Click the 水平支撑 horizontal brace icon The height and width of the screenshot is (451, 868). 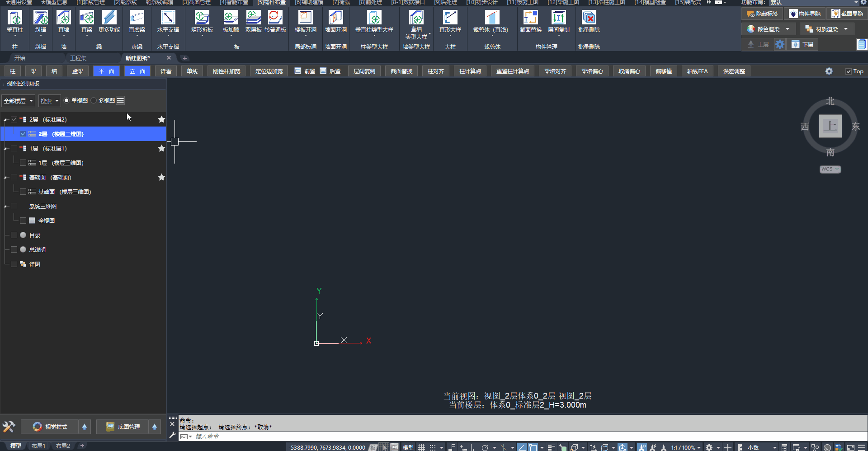pyautogui.click(x=168, y=18)
